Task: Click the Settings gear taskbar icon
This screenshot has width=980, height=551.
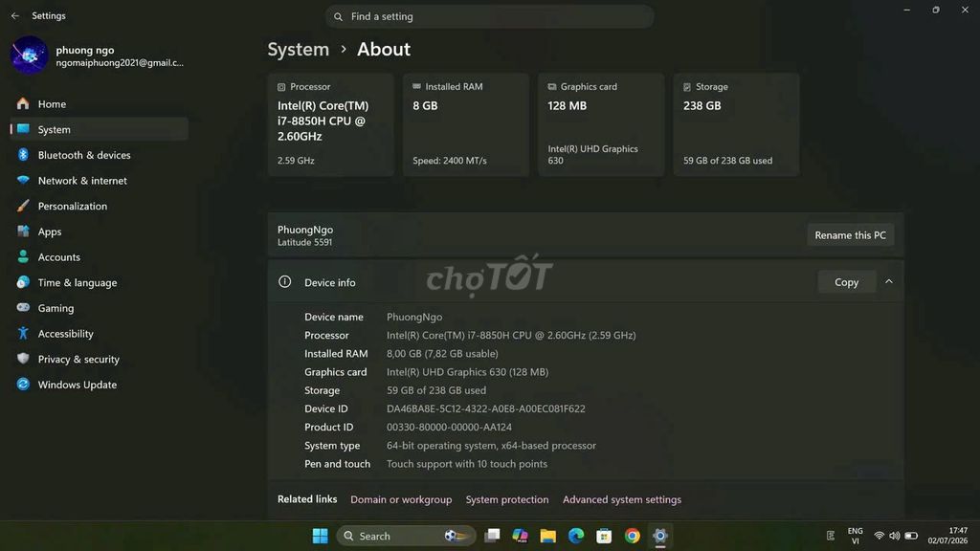Action: [660, 536]
